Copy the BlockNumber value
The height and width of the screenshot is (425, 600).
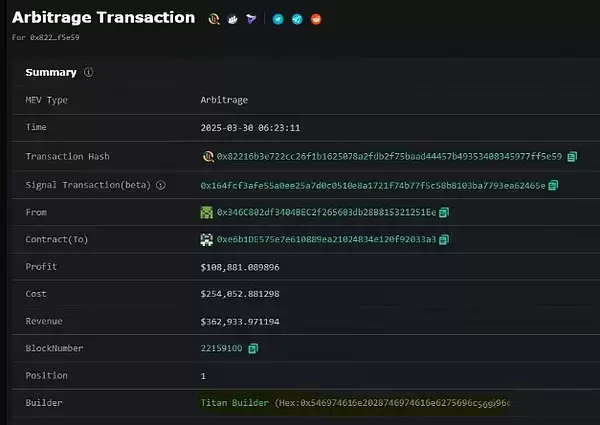coord(253,348)
